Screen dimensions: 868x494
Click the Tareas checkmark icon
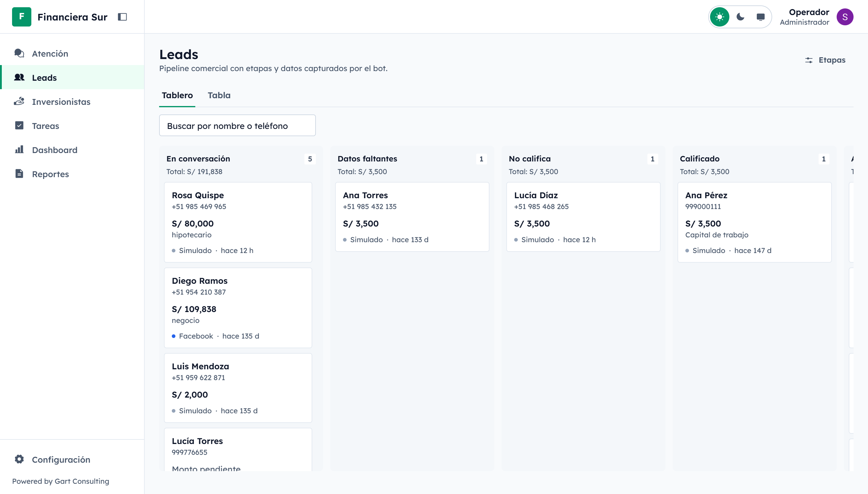19,126
